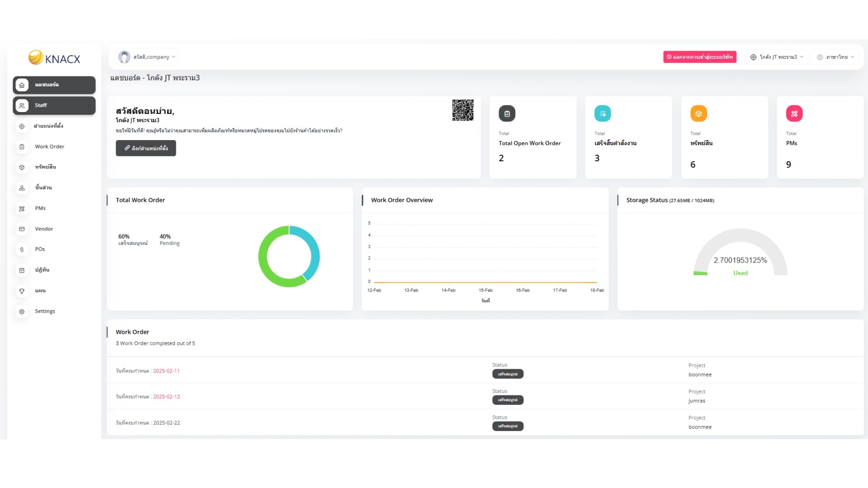The height and width of the screenshot is (488, 868).
Task: Click the dark location link button
Action: 146,148
